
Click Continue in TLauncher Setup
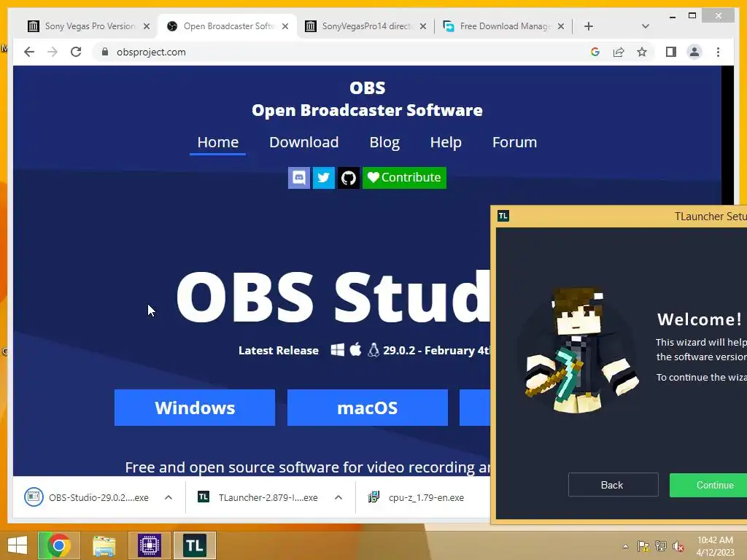[x=708, y=485]
